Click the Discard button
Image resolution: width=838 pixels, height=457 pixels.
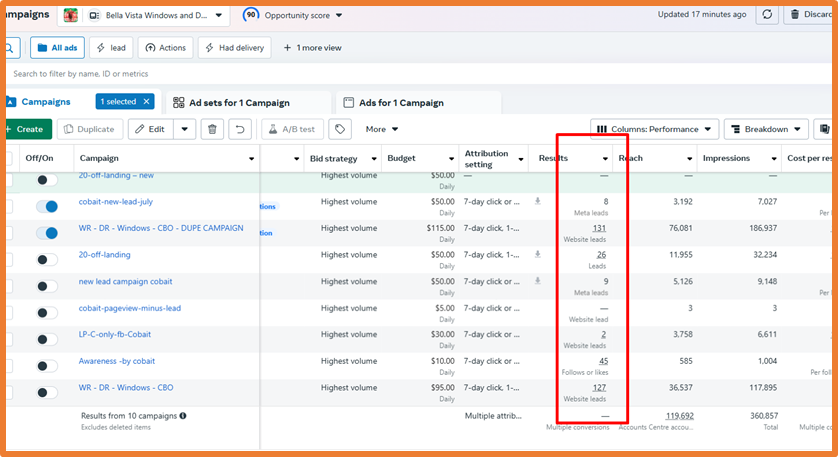(x=810, y=14)
